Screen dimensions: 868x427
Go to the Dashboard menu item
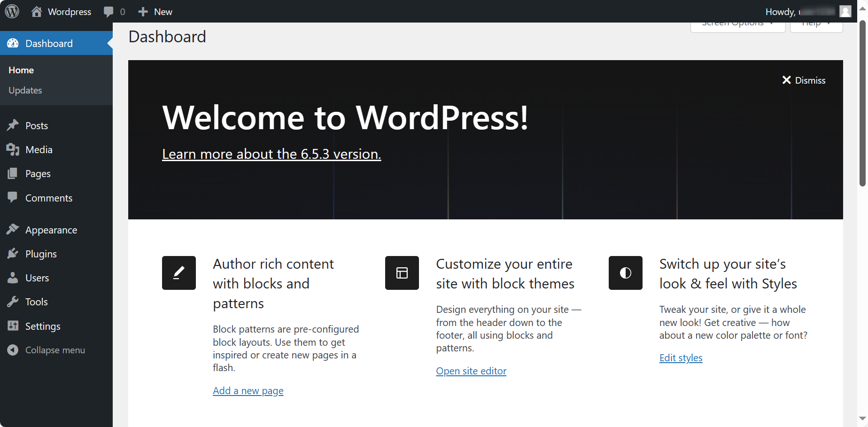pos(56,43)
